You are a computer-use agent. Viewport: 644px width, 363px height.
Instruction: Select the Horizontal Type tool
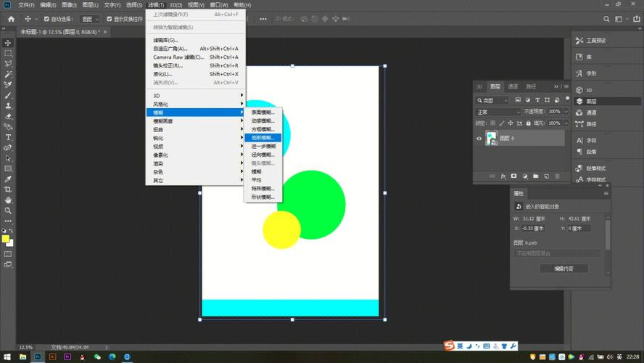[8, 137]
